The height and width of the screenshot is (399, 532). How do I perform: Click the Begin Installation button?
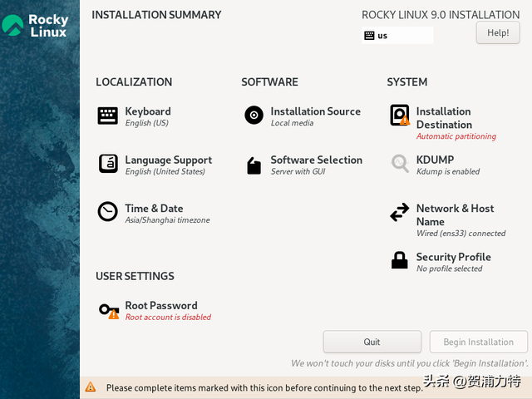pyautogui.click(x=478, y=342)
